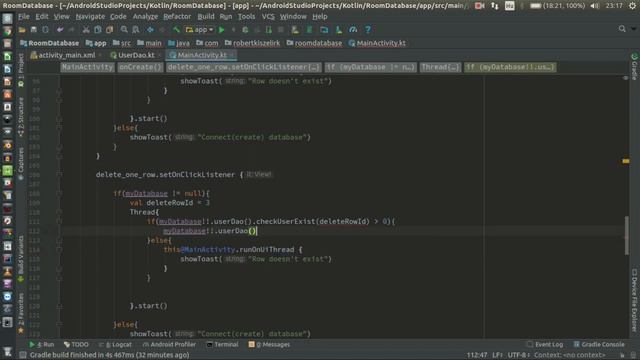Open the Navigate menu
Viewport: 640px width, 360px height.
point(90,16)
